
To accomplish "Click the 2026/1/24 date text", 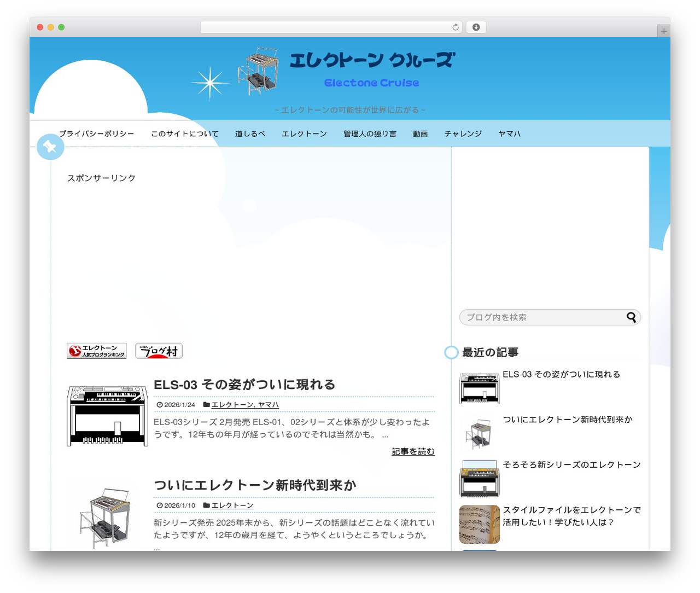I will click(x=179, y=405).
